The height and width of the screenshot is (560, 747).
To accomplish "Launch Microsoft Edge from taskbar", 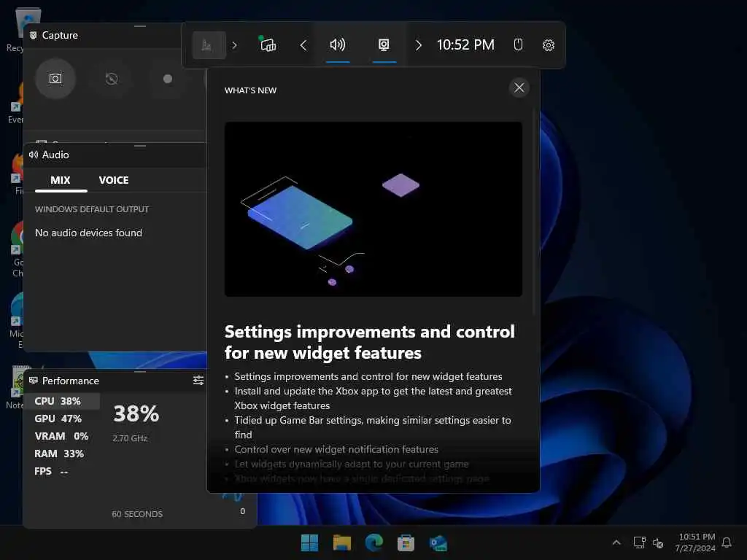I will (x=374, y=542).
